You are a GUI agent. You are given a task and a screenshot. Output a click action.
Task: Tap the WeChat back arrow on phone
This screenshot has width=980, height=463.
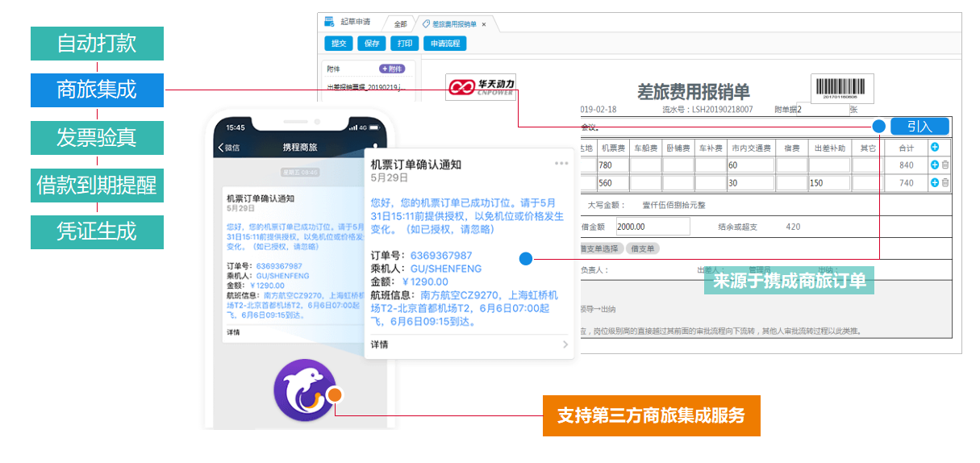[x=222, y=148]
